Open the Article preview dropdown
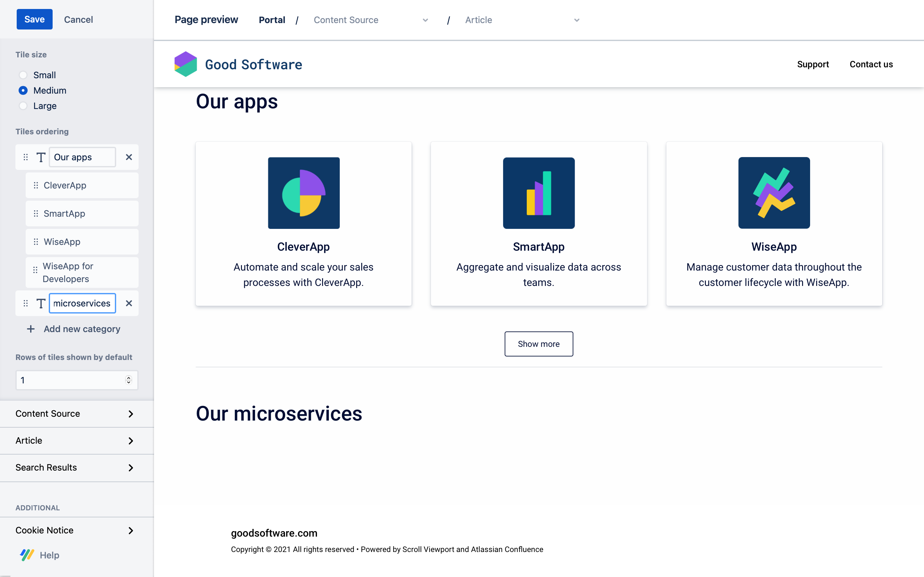 pos(522,20)
